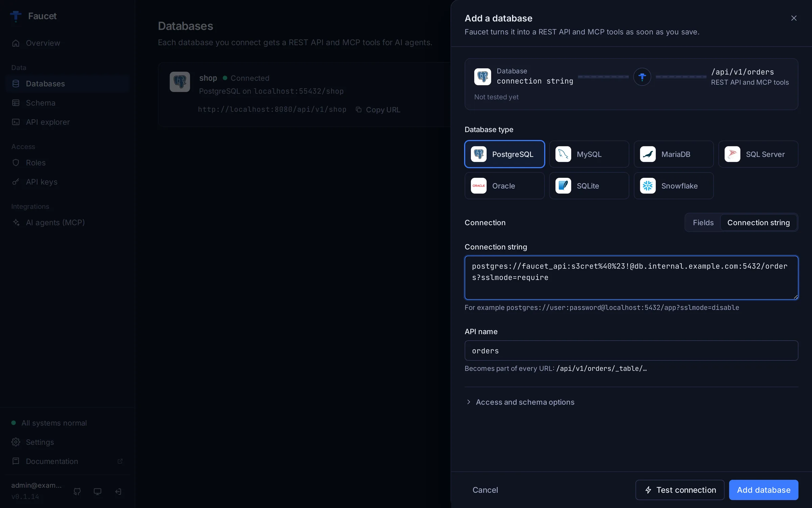
Task: Select the PostgreSQL database type
Action: (x=504, y=154)
